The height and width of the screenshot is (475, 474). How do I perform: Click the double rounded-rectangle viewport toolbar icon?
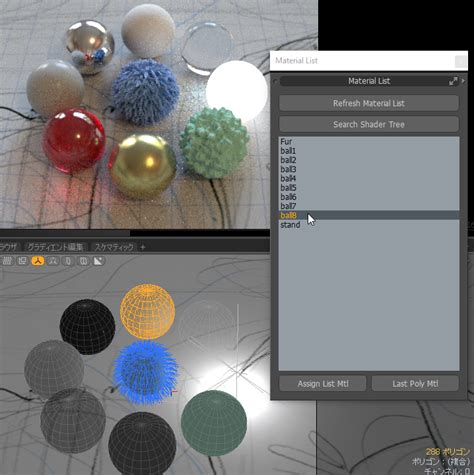pos(83,261)
